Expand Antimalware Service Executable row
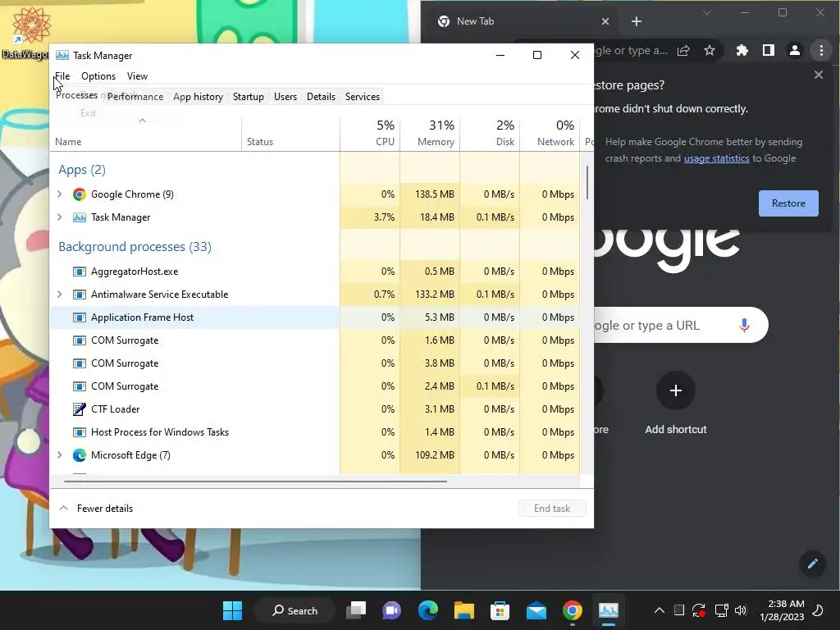Image resolution: width=840 pixels, height=630 pixels. [59, 294]
